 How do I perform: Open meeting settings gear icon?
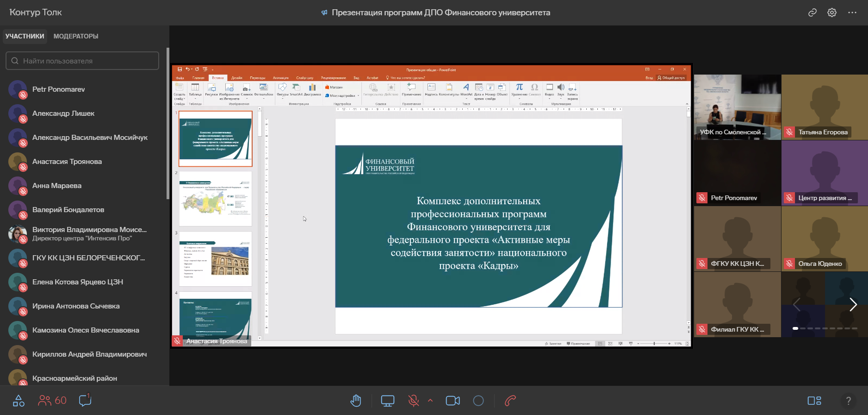tap(832, 13)
